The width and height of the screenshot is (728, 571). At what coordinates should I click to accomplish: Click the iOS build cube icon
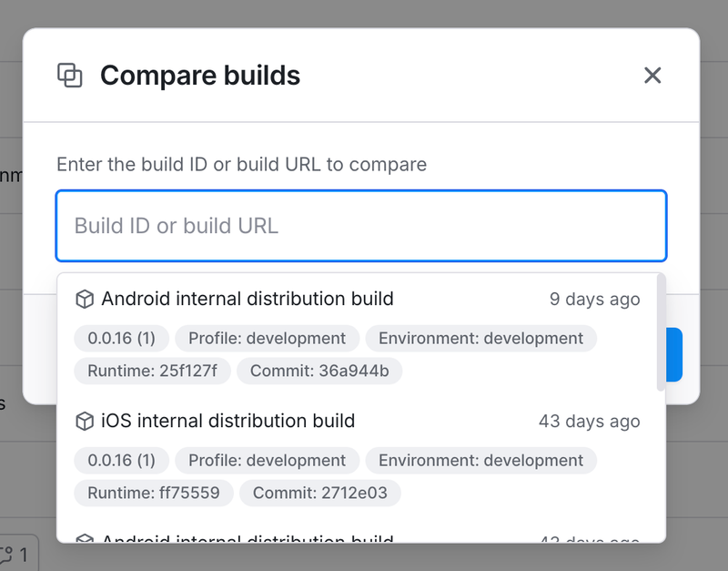85,422
